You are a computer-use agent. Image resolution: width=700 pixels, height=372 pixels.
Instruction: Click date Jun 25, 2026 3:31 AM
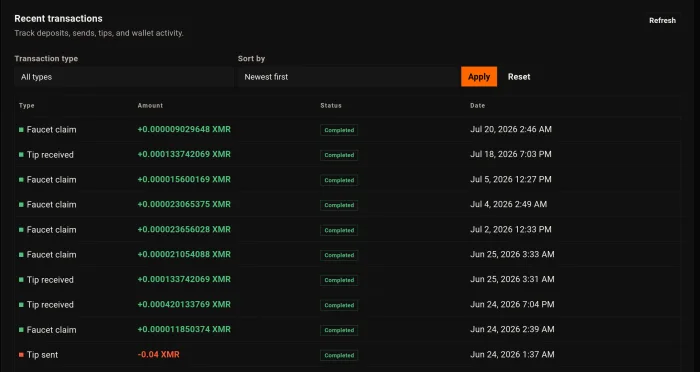point(512,280)
